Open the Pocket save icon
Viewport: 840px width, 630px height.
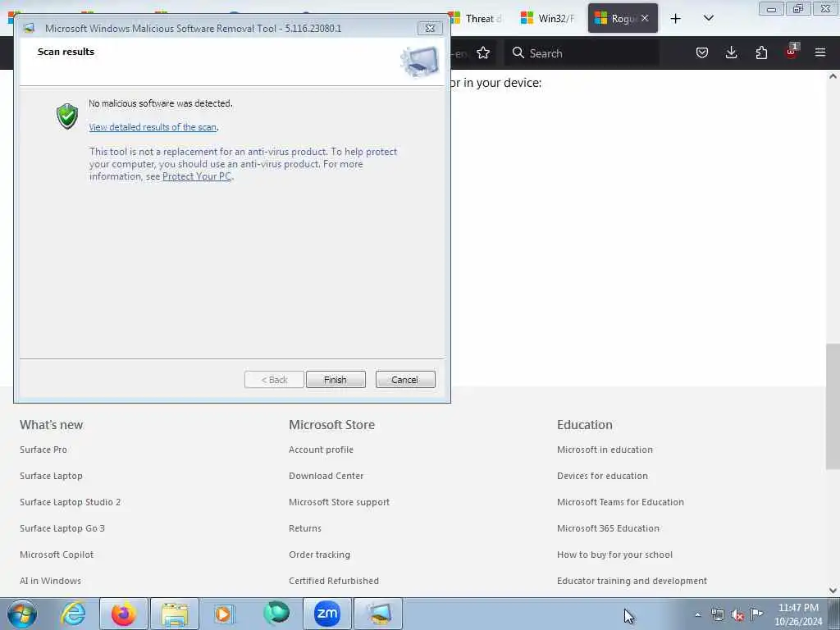(x=702, y=52)
